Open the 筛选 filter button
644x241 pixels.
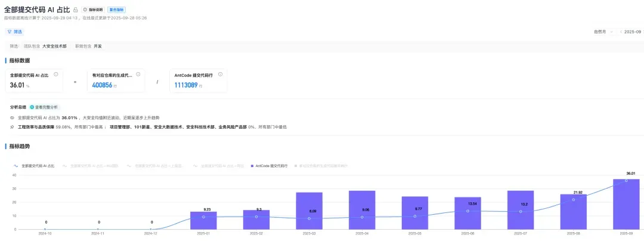click(x=15, y=32)
